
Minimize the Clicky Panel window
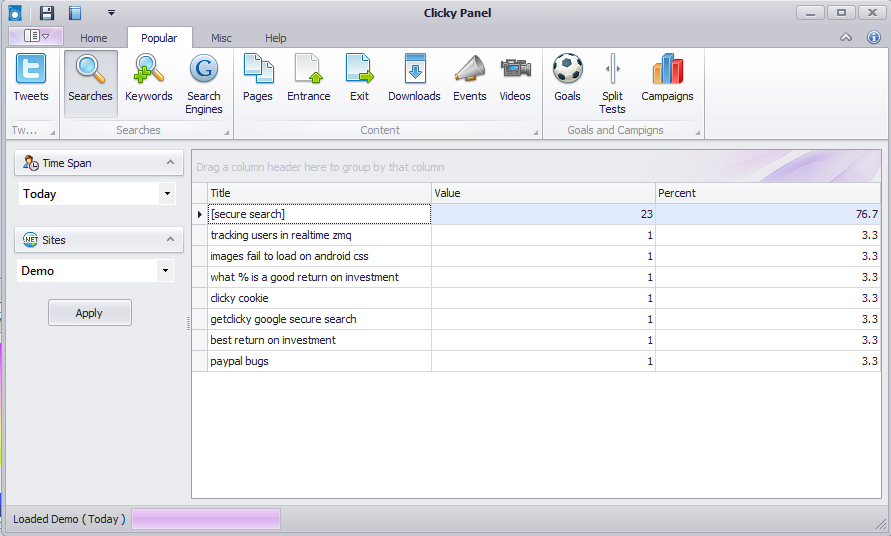(810, 13)
